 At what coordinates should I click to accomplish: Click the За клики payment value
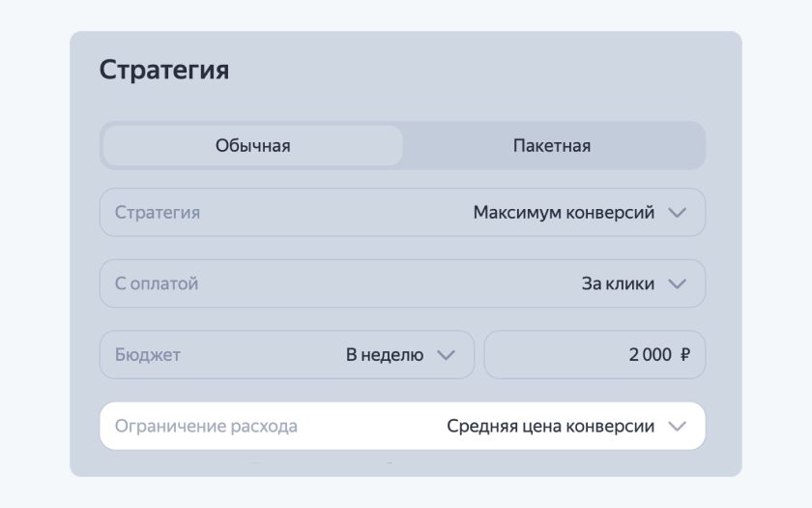(617, 284)
